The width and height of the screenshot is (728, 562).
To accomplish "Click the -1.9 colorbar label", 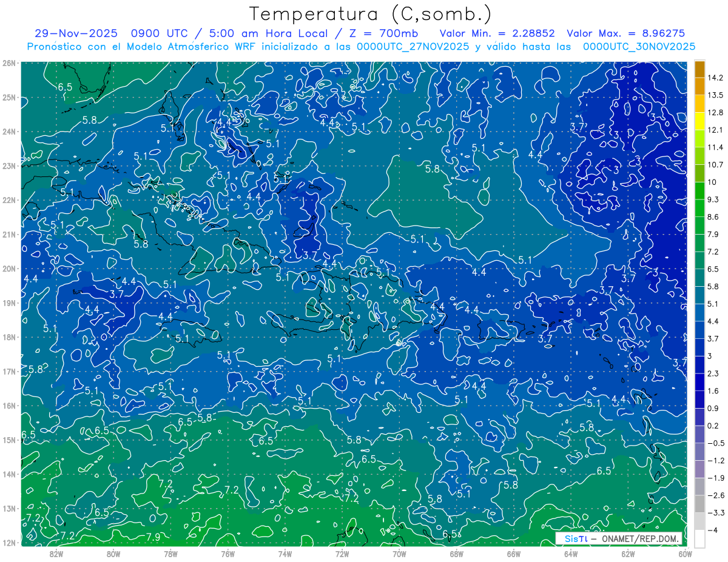I will 716,478.
